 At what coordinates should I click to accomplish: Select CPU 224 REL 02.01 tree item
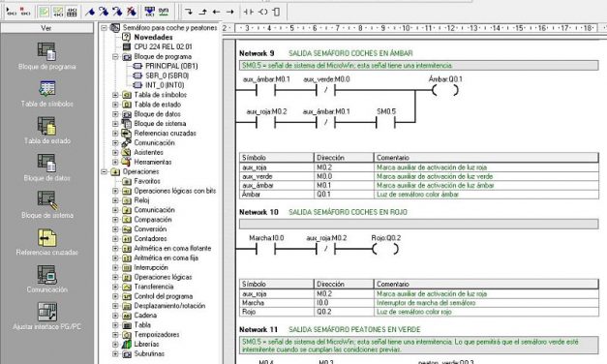(163, 46)
